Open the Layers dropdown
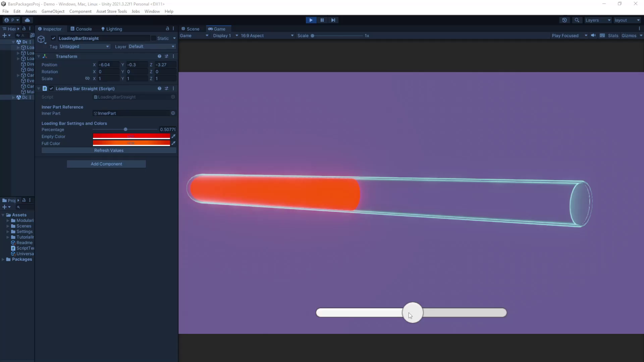This screenshot has height=362, width=644. click(598, 20)
